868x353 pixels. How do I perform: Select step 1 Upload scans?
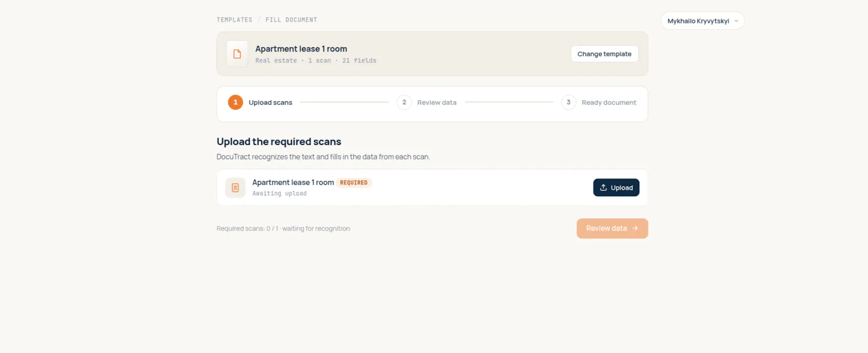[x=260, y=102]
